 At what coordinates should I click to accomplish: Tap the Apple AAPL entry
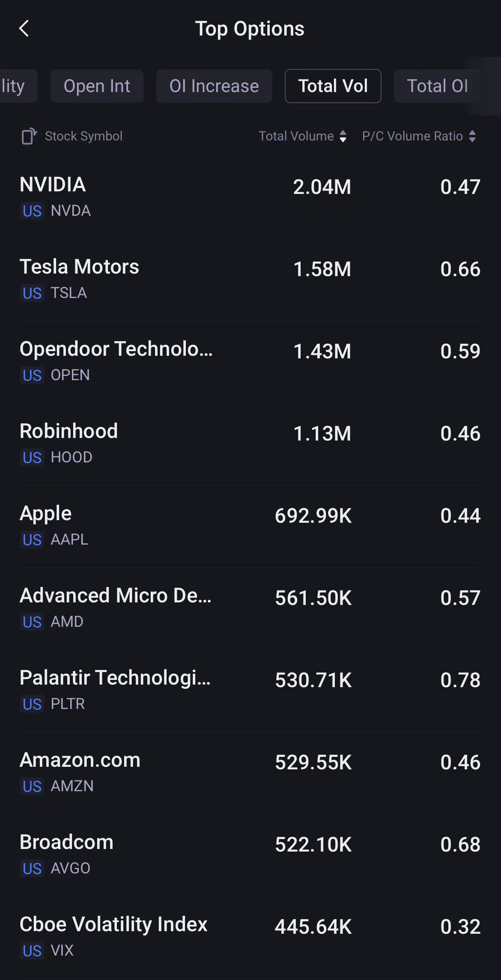pyautogui.click(x=250, y=526)
